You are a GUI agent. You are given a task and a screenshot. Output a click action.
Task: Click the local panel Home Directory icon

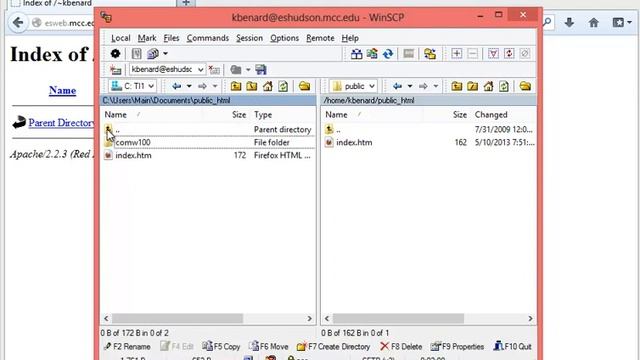click(268, 86)
